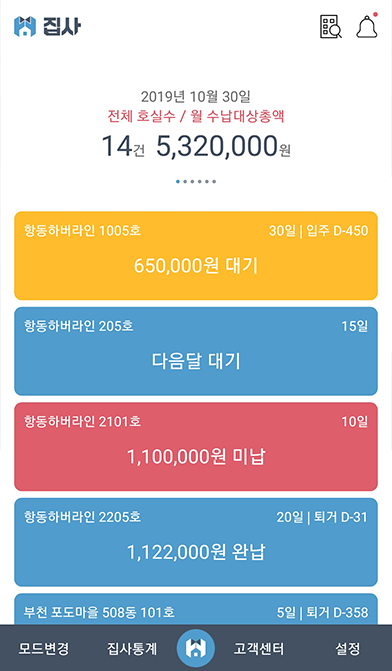Viewport: 392px width, 671px height.
Task: Open 모드변경 tab
Action: coord(43,649)
